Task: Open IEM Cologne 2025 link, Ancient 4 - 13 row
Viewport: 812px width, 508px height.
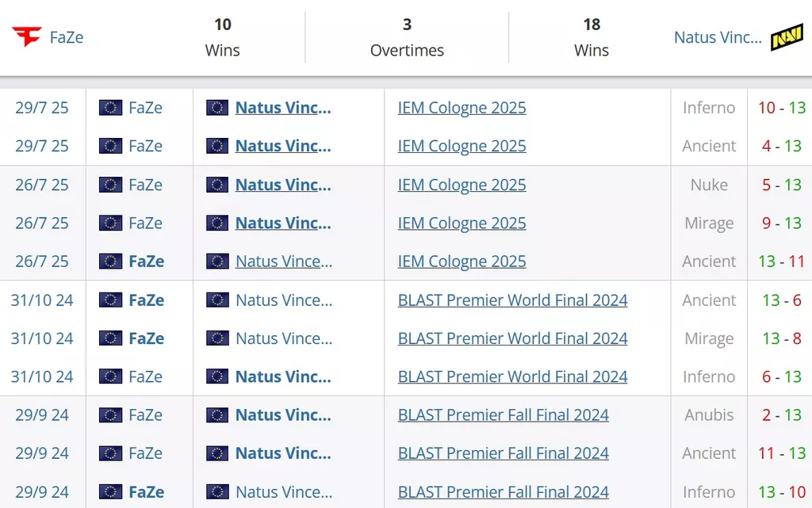Action: (462, 146)
